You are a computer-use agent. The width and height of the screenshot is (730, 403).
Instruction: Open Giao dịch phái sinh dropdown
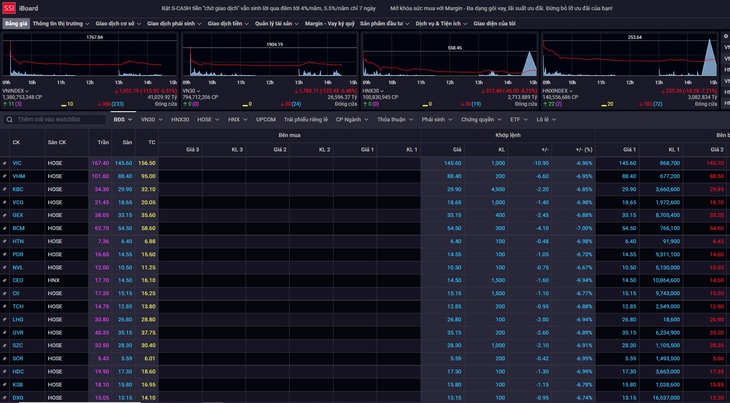(x=174, y=23)
